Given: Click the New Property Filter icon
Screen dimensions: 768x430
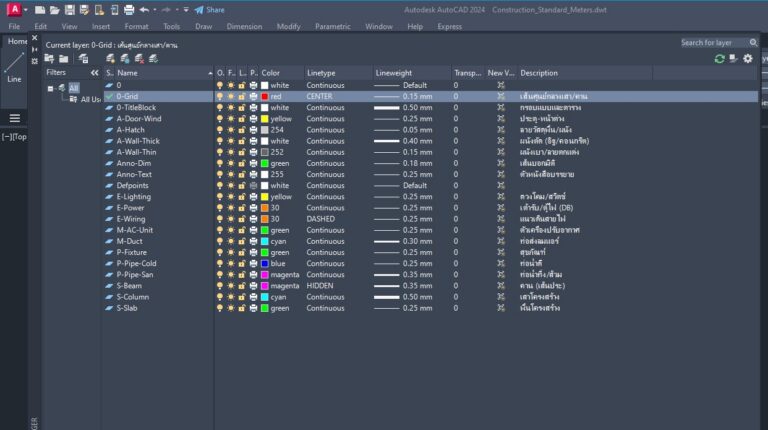Looking at the screenshot, I should coord(49,58).
